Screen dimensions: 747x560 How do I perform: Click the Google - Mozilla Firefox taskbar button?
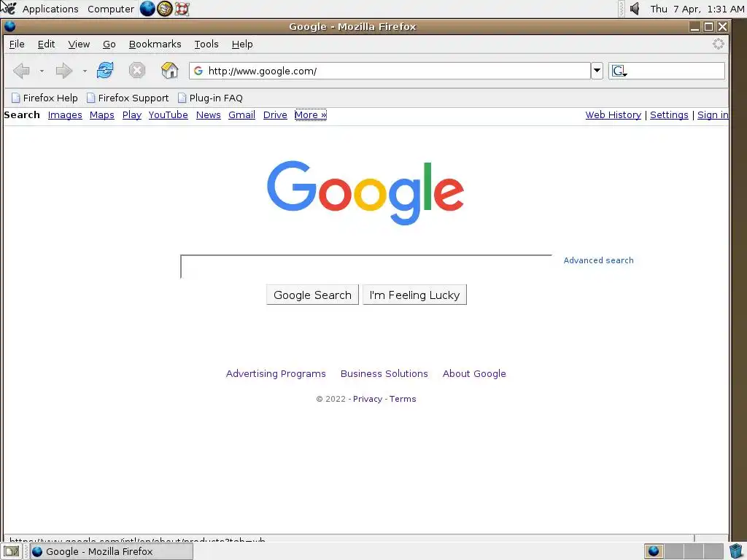(x=112, y=551)
